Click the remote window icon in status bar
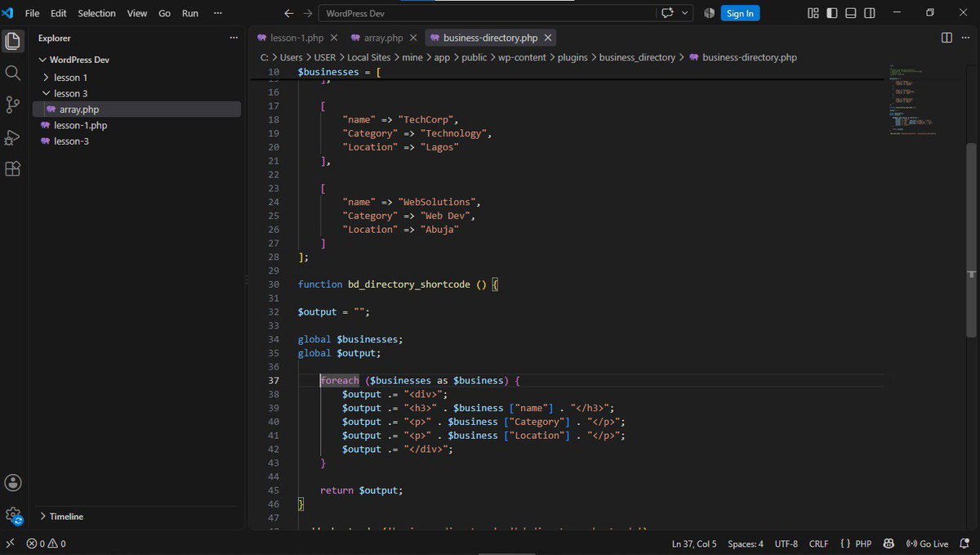Image resolution: width=980 pixels, height=555 pixels. tap(9, 544)
